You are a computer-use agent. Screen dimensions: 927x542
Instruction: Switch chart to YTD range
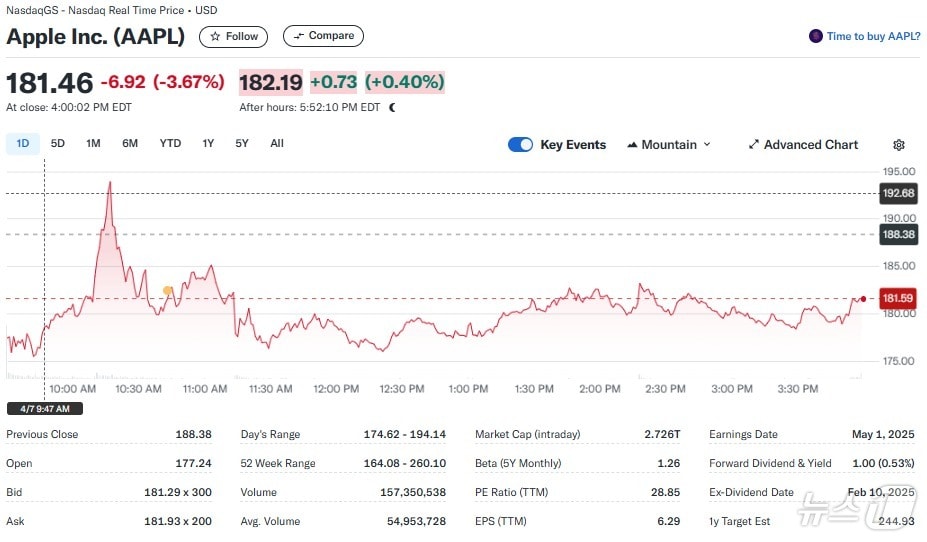[x=170, y=144]
